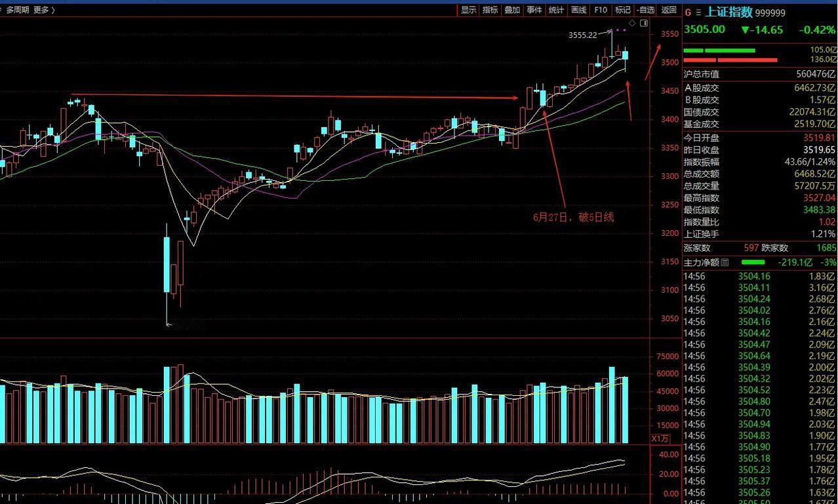Click the panel layout icon near chart corner
The width and height of the screenshot is (838, 504).
[644, 24]
